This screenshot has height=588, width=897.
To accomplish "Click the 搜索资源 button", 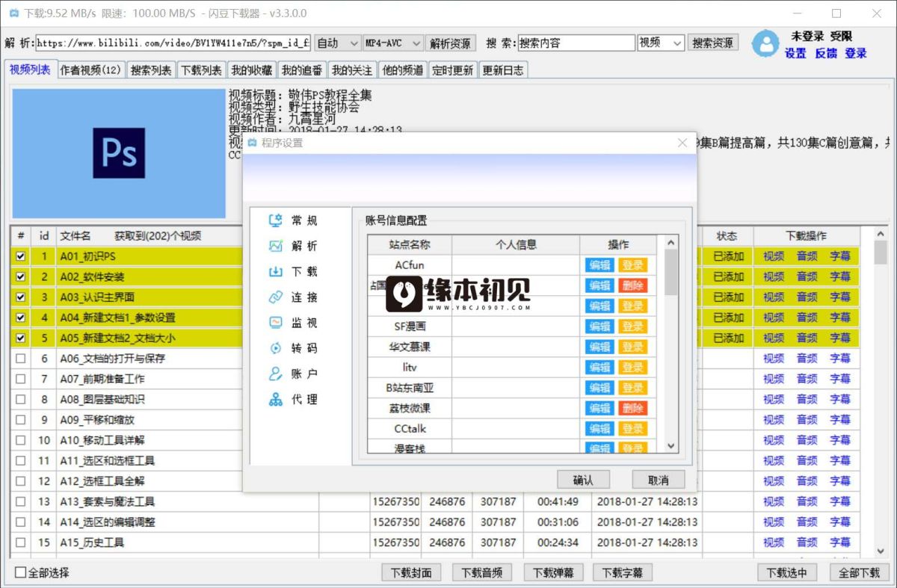I will coord(713,43).
